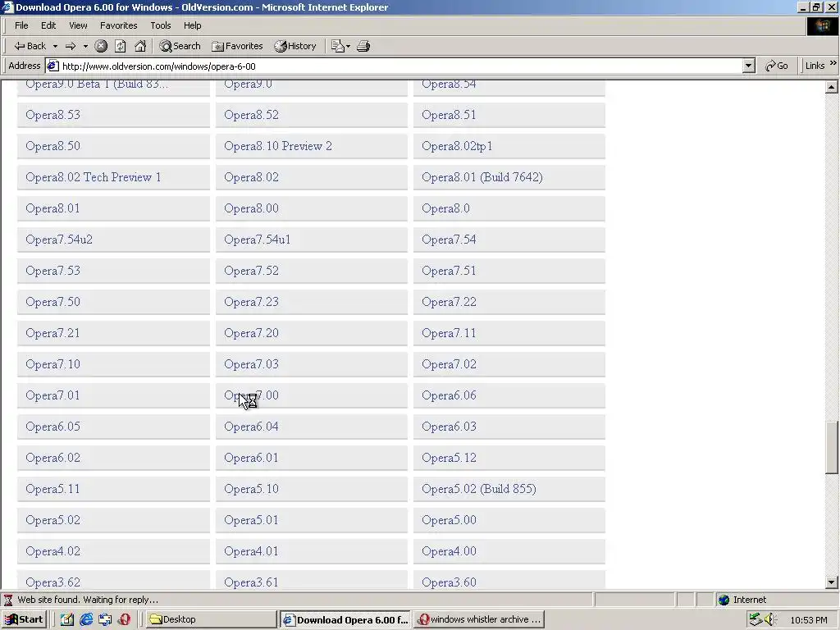Click the Edit page toolbar icon
Screen dimensions: 840x630
(337, 46)
